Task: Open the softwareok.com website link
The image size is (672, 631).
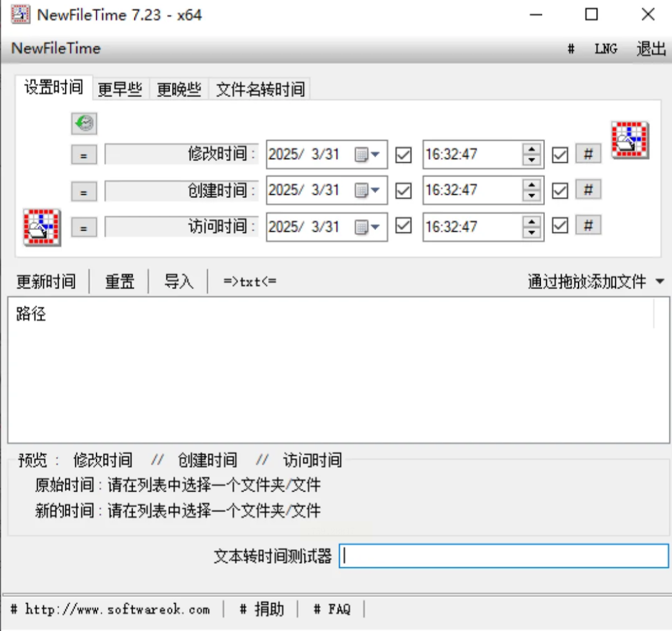Action: pos(118,609)
